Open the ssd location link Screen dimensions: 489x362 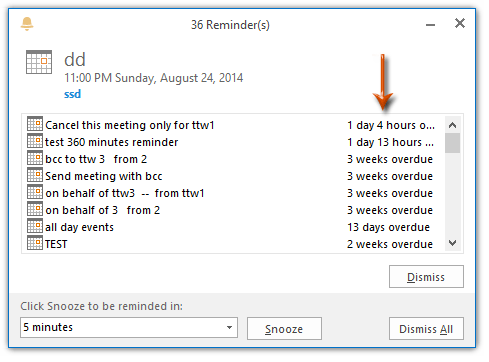(x=72, y=94)
